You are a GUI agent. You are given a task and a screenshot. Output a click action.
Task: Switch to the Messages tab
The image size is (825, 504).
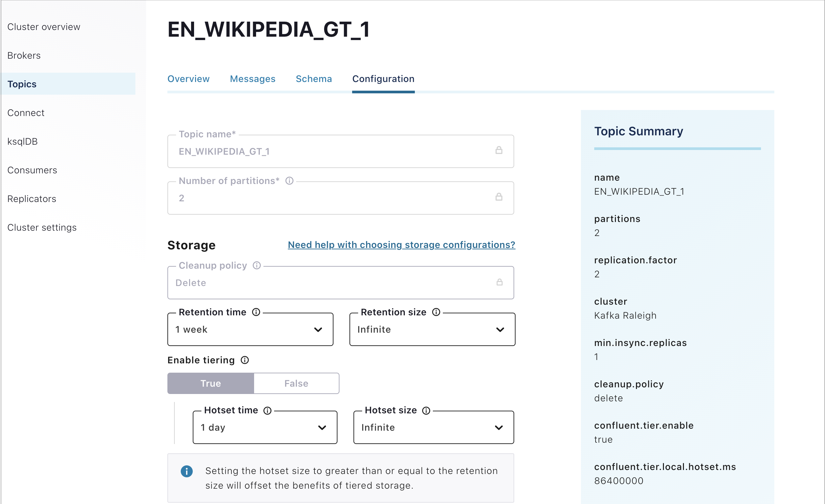[x=252, y=79]
